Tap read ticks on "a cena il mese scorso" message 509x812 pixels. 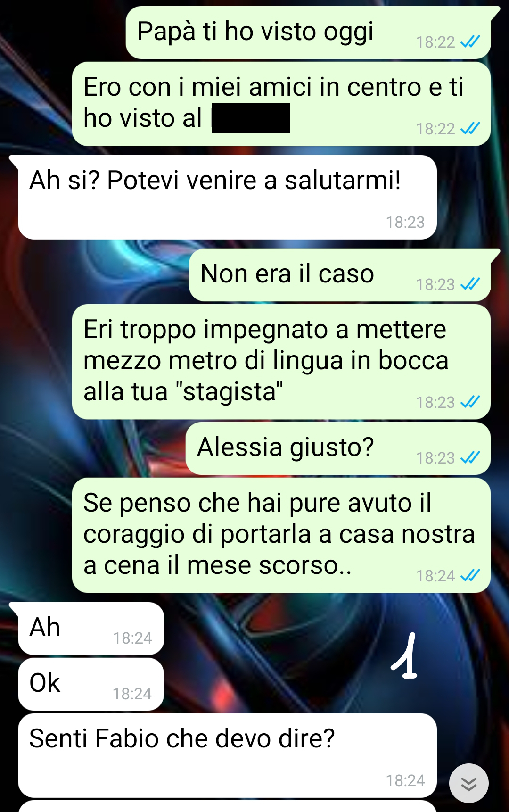point(470,575)
